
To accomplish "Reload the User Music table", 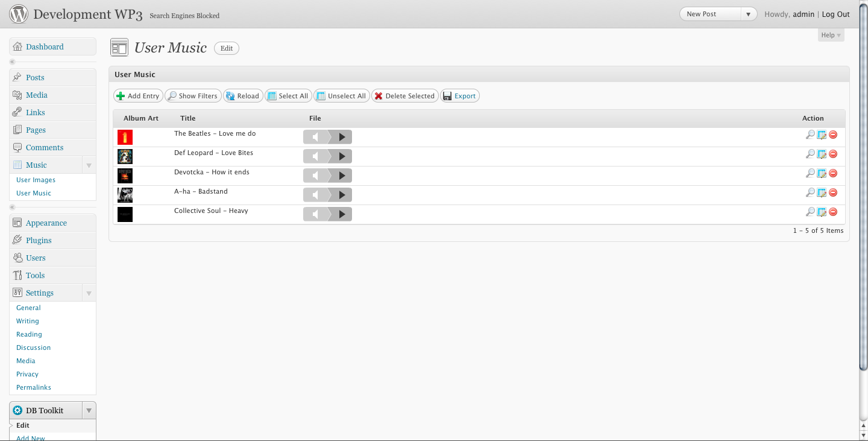I will point(243,96).
